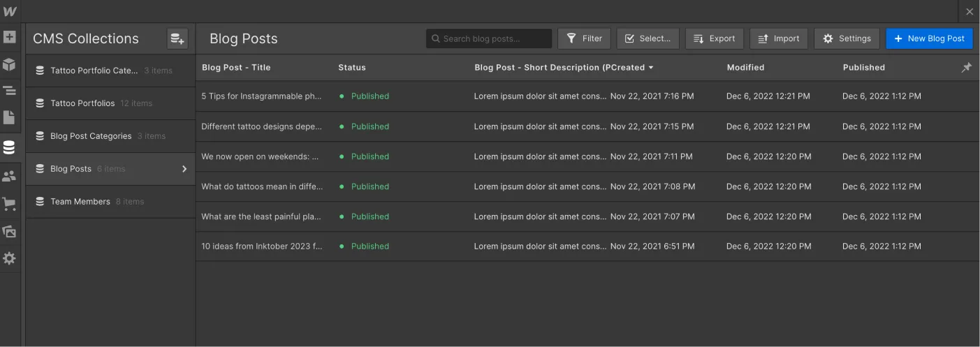Sort by Published column header
980x347 pixels.
863,68
